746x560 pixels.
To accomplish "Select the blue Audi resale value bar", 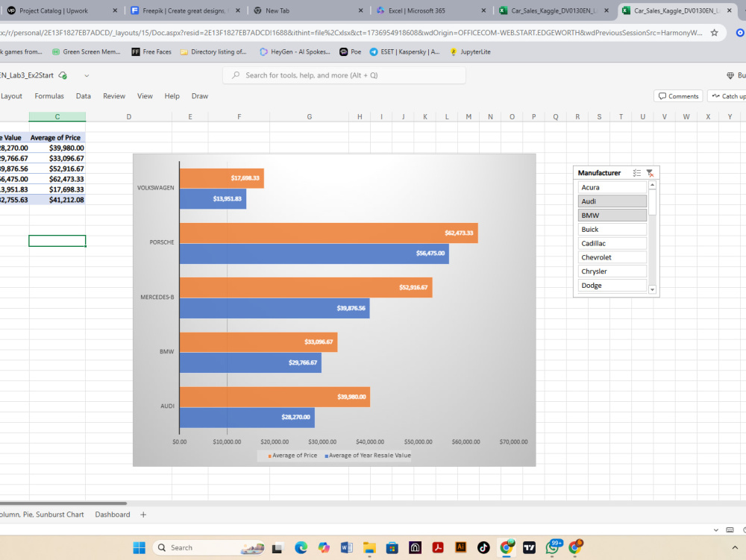I will coord(247,418).
